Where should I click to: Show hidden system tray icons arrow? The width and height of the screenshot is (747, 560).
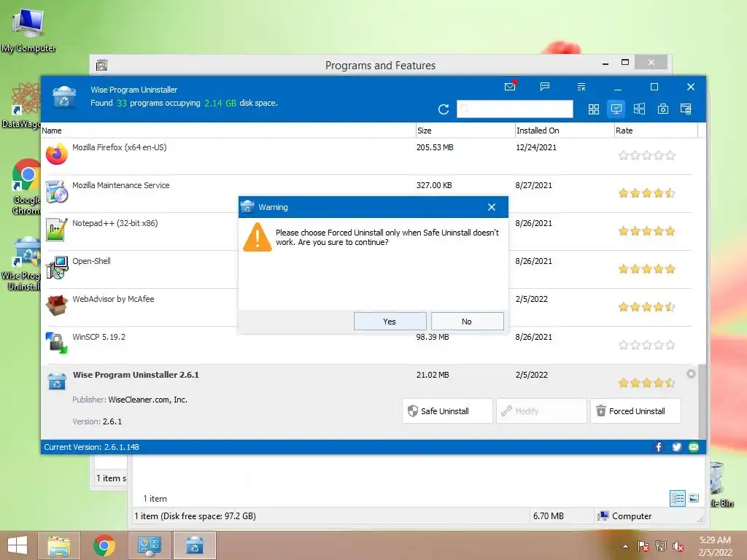point(625,546)
